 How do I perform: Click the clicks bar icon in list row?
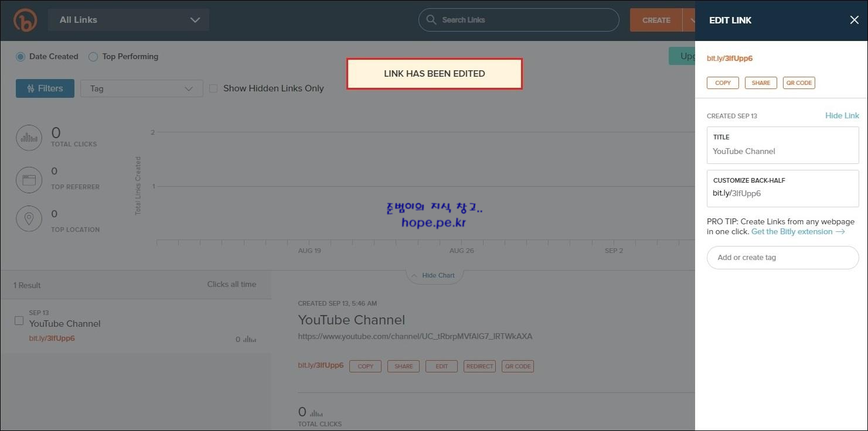(250, 339)
